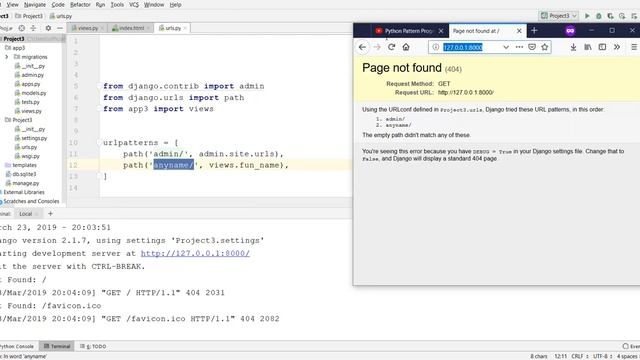Open the Python Console tool window
Viewport: 640px width, 360px height.
(x=17, y=346)
